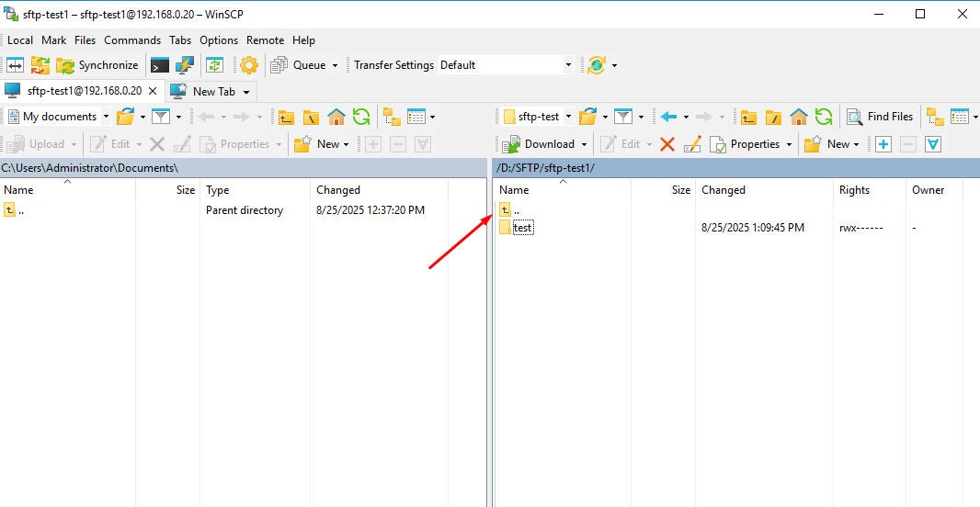This screenshot has height=507, width=980.
Task: Open the My documents drive dropdown
Action: point(58,116)
